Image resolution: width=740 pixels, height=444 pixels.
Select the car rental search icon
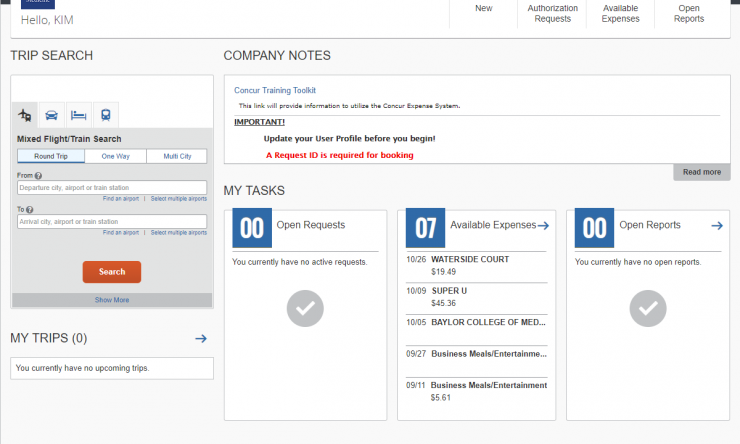pyautogui.click(x=51, y=115)
